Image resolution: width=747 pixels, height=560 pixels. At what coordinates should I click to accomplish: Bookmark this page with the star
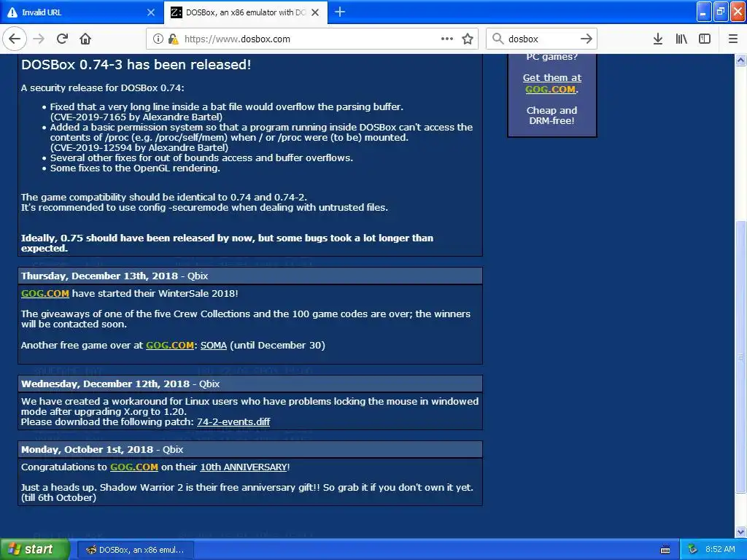[468, 39]
